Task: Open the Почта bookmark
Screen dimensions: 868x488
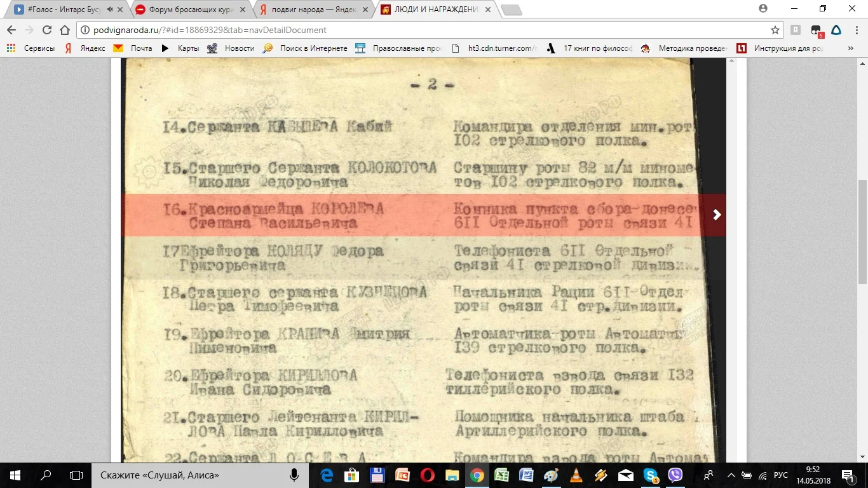Action: click(133, 48)
